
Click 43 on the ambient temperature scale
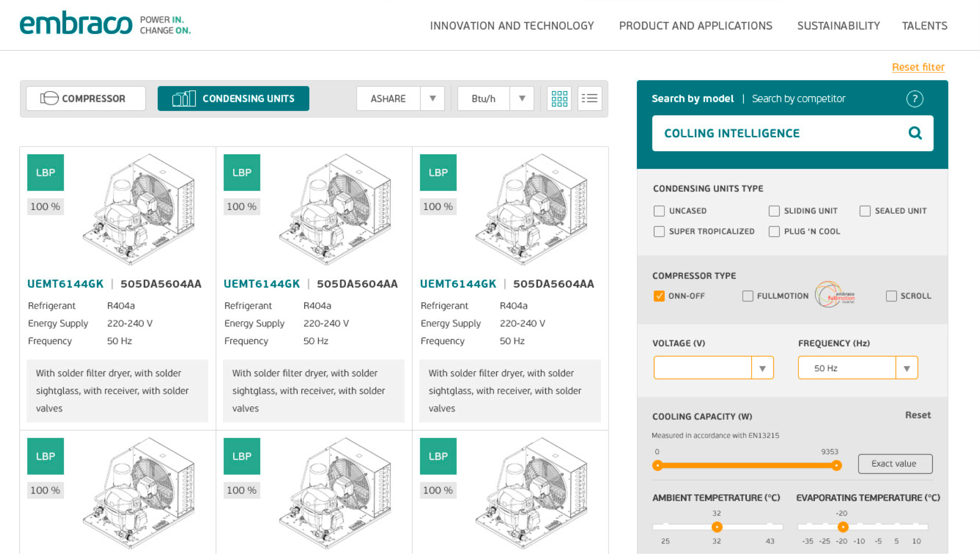770,541
